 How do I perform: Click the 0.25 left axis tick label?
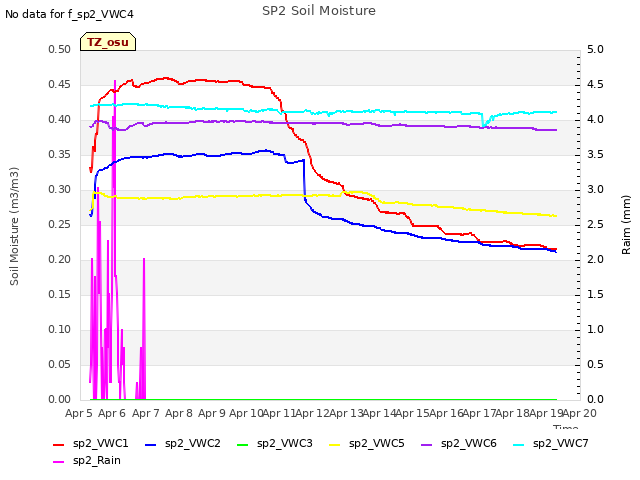point(60,224)
